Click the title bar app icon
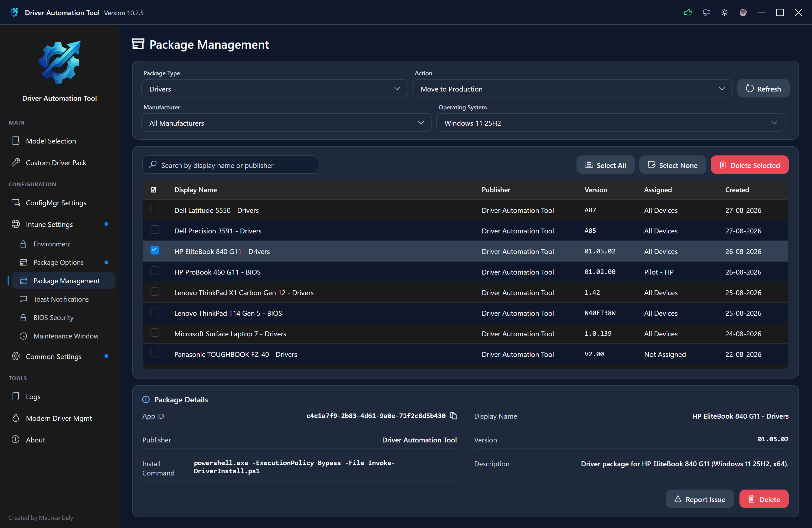 [14, 13]
